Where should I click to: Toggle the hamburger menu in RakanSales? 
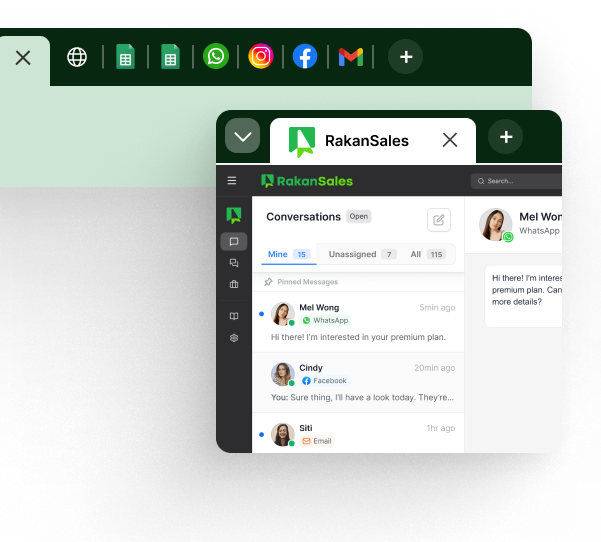click(232, 181)
